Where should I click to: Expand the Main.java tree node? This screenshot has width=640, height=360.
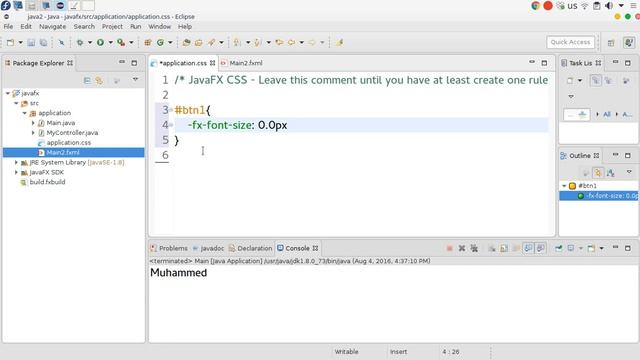pyautogui.click(x=33, y=123)
